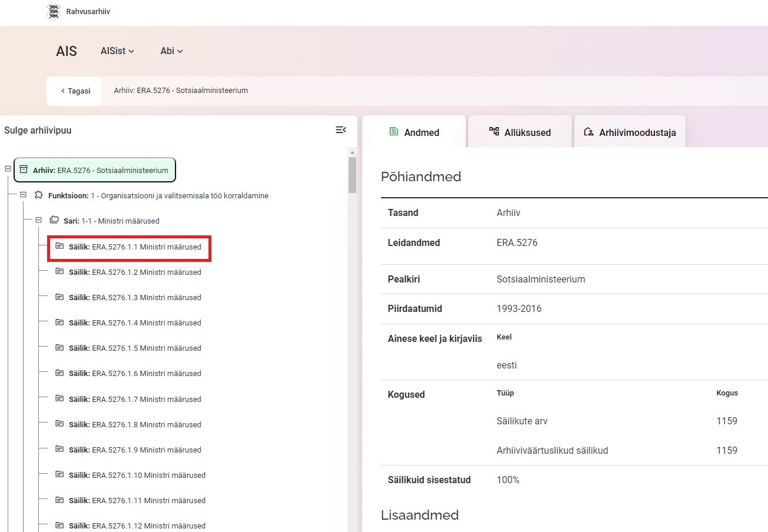The height and width of the screenshot is (532, 768).
Task: Open the AISist dropdown menu
Action: 117,51
